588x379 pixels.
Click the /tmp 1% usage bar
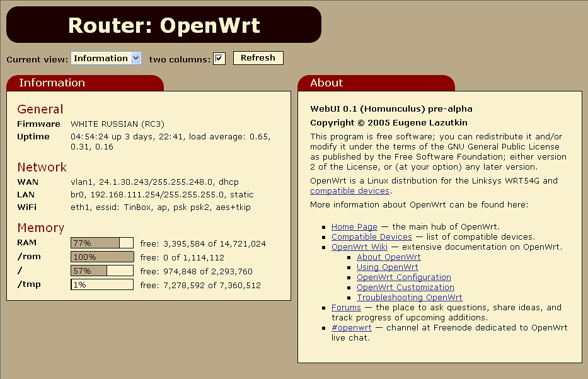[102, 284]
